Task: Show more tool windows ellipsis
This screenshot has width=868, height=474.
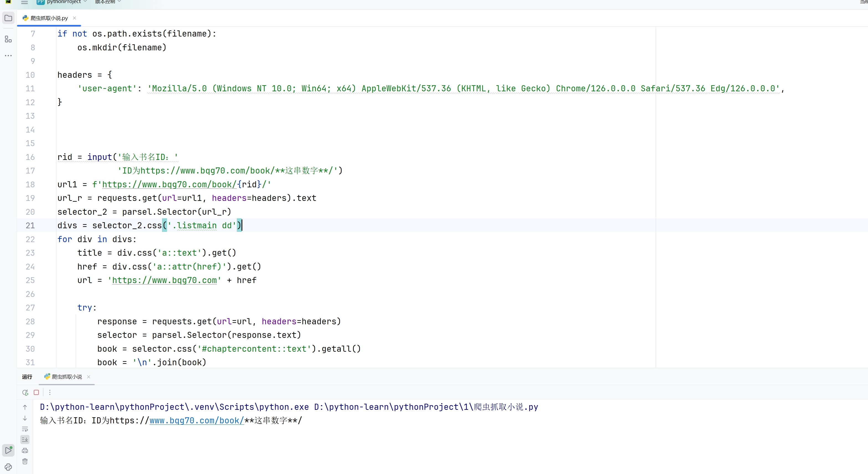Action: 8,56
